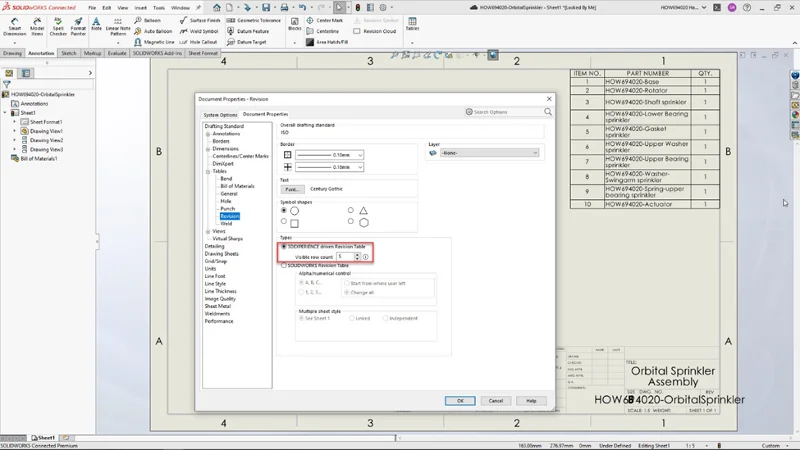This screenshot has width=800, height=450.
Task: Select the Smart Dimension tool
Action: 14,28
